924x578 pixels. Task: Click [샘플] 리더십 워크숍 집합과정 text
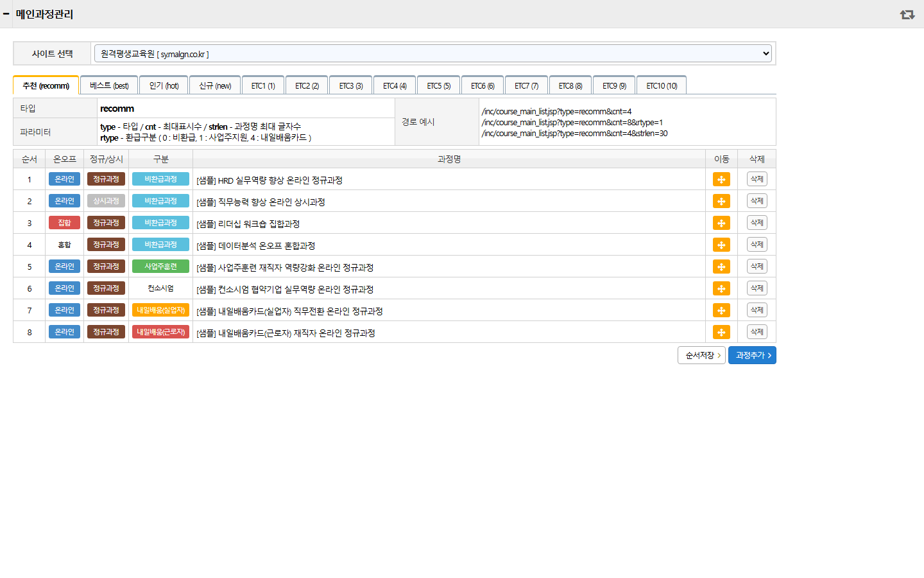[248, 224]
